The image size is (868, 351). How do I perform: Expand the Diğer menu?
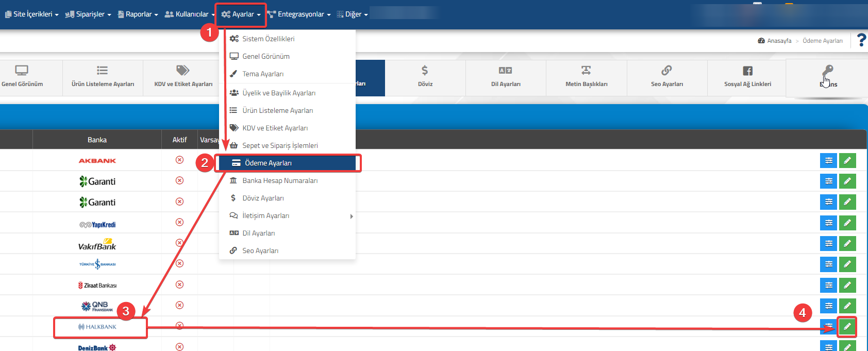tap(352, 14)
